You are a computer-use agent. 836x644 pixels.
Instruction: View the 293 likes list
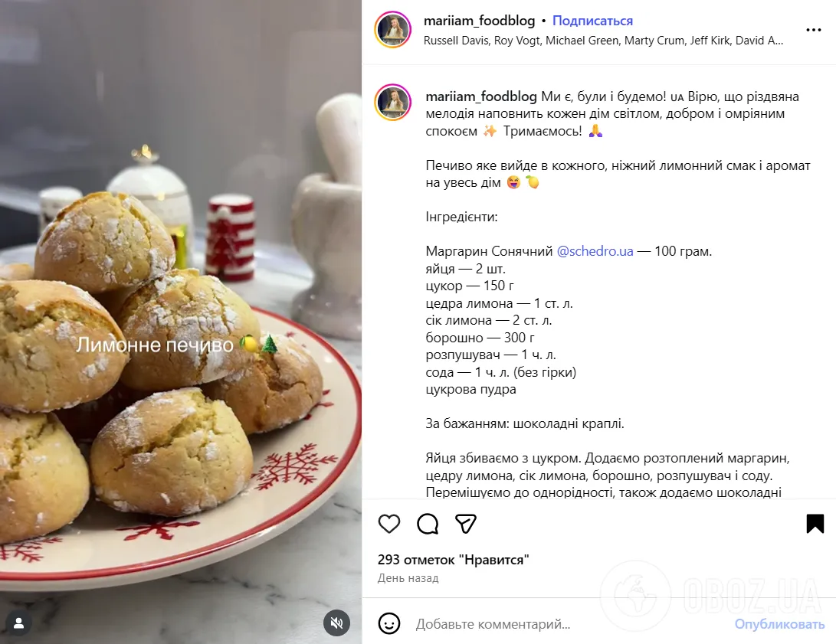(x=453, y=560)
